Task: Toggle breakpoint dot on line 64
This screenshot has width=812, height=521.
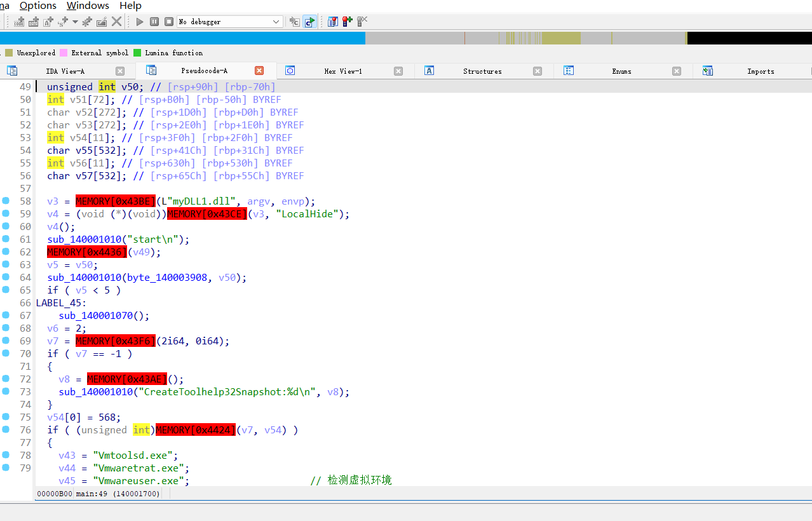Action: (x=6, y=277)
